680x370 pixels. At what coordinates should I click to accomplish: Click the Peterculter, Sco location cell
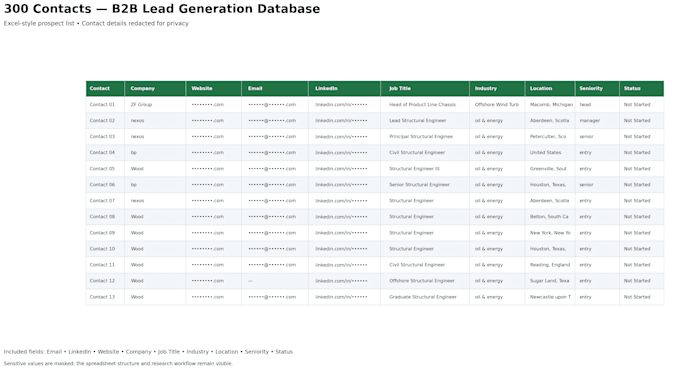550,137
